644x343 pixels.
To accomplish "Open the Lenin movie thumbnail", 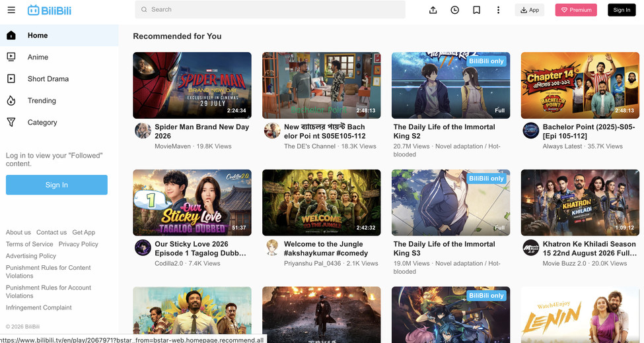I will pos(580,315).
